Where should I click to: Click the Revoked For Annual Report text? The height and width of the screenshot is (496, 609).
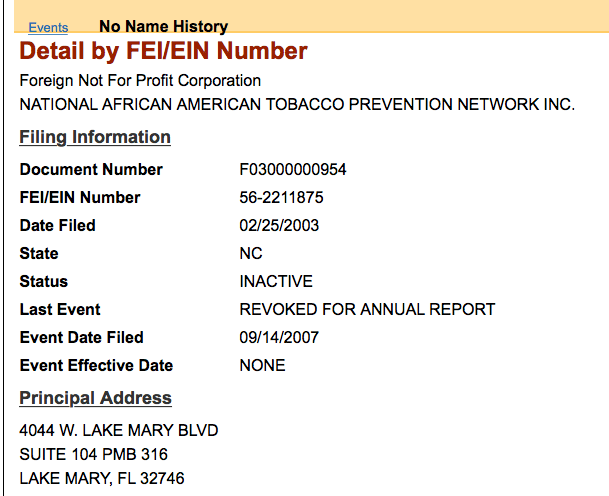click(367, 309)
